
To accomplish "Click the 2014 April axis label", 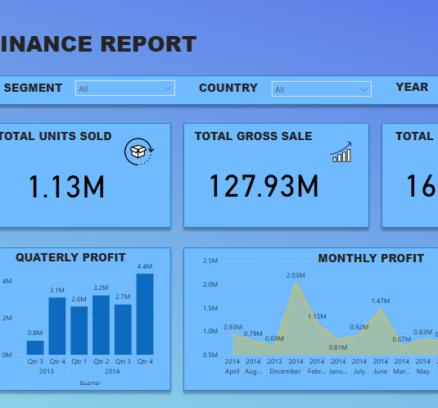I will (232, 366).
